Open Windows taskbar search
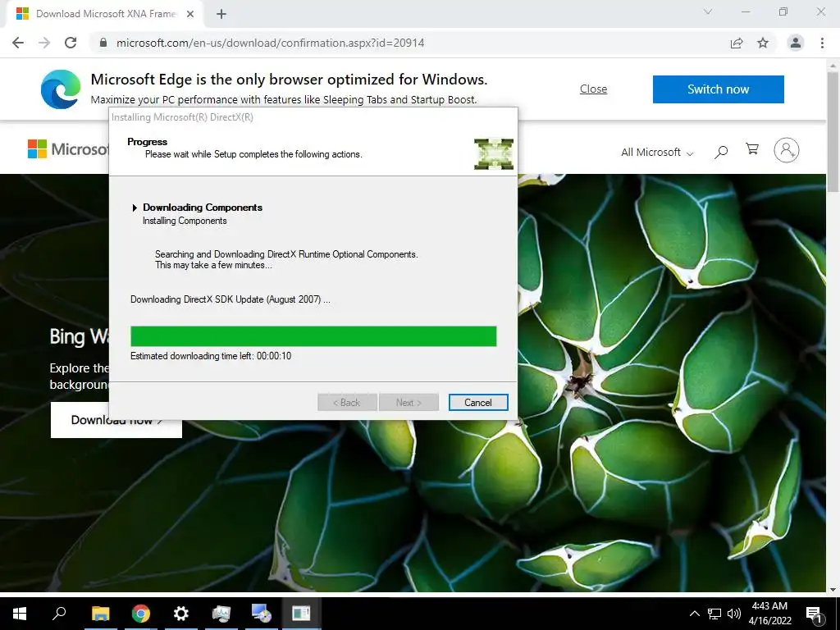Image resolution: width=840 pixels, height=630 pixels. (59, 614)
